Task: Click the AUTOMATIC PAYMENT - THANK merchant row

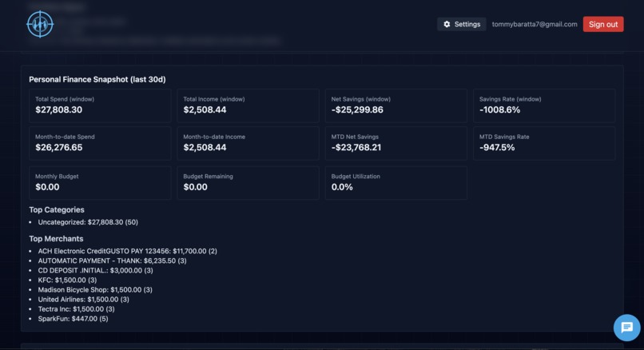Action: pyautogui.click(x=112, y=261)
